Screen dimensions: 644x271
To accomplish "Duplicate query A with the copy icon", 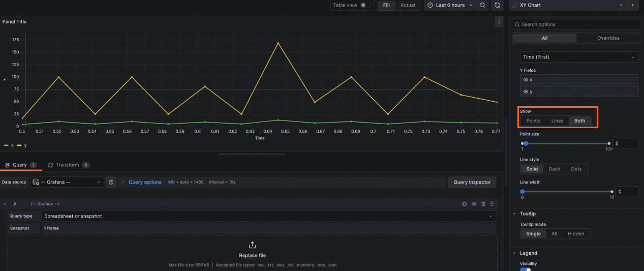I will pyautogui.click(x=464, y=204).
